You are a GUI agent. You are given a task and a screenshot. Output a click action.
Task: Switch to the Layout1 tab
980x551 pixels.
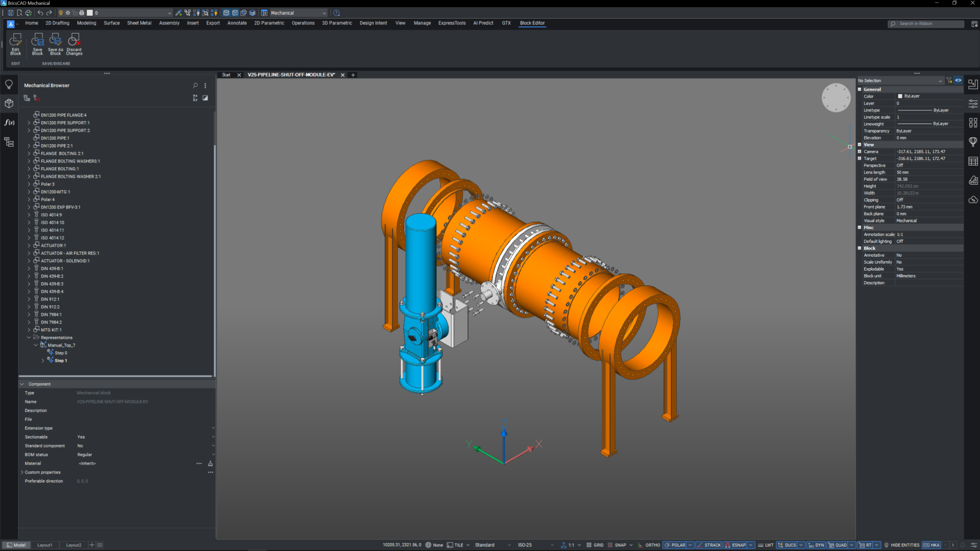coord(45,545)
